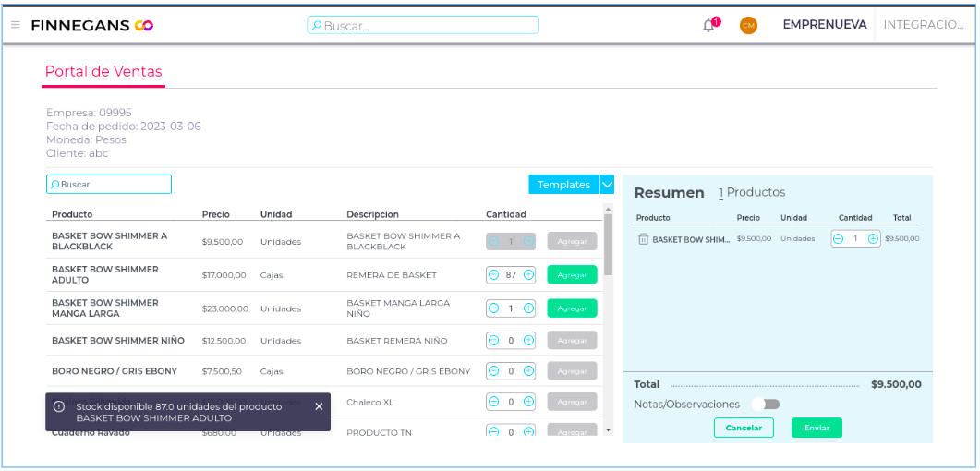980x471 pixels.
Task: Click the Finnegans logo
Action: pyautogui.click(x=91, y=26)
